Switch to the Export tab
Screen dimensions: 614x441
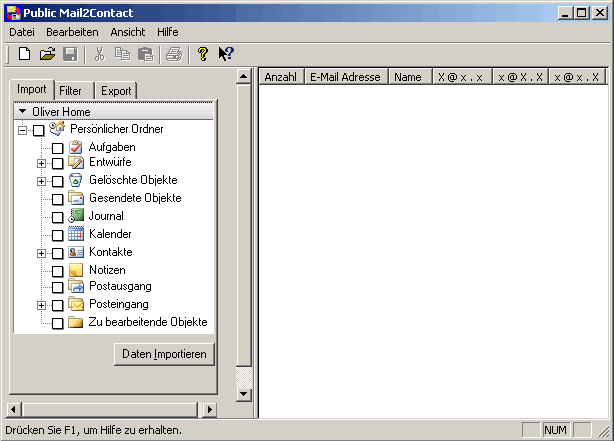[x=116, y=91]
